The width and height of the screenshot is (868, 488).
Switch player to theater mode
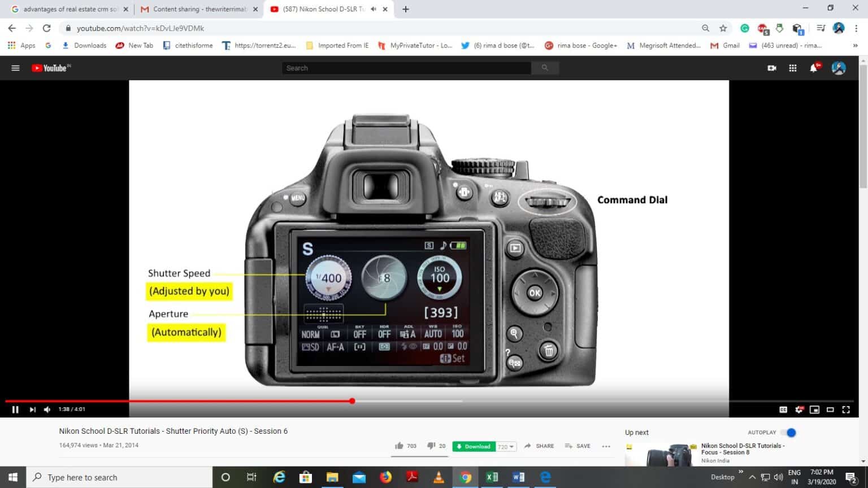[x=830, y=409]
